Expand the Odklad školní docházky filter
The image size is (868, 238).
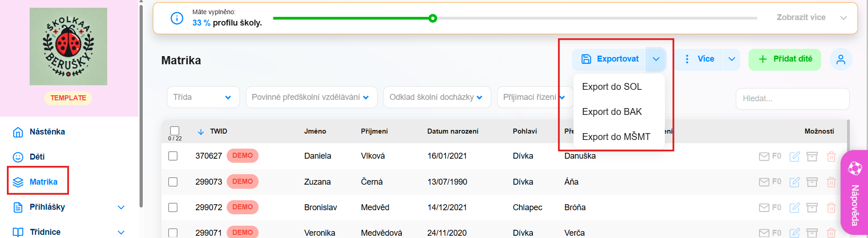[437, 97]
